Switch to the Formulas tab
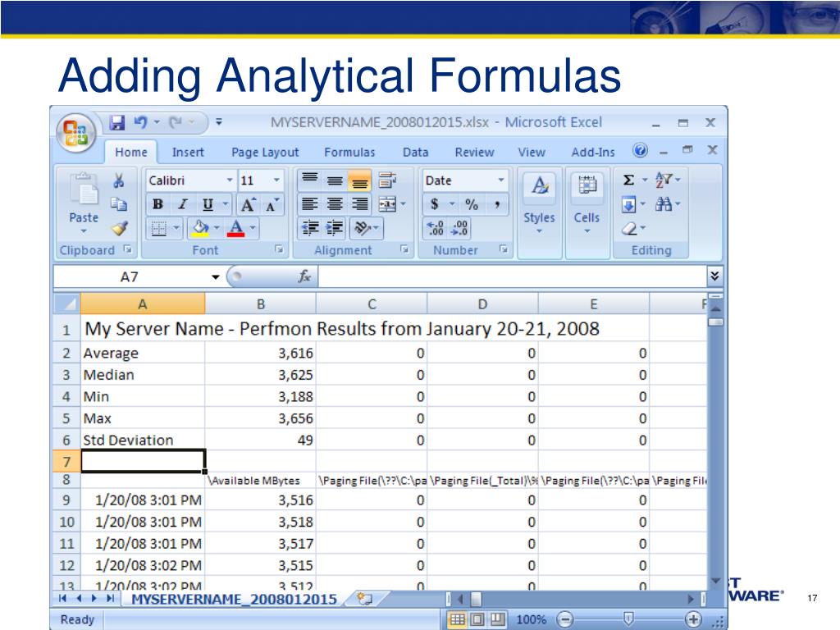This screenshot has height=630, width=840. (x=349, y=152)
